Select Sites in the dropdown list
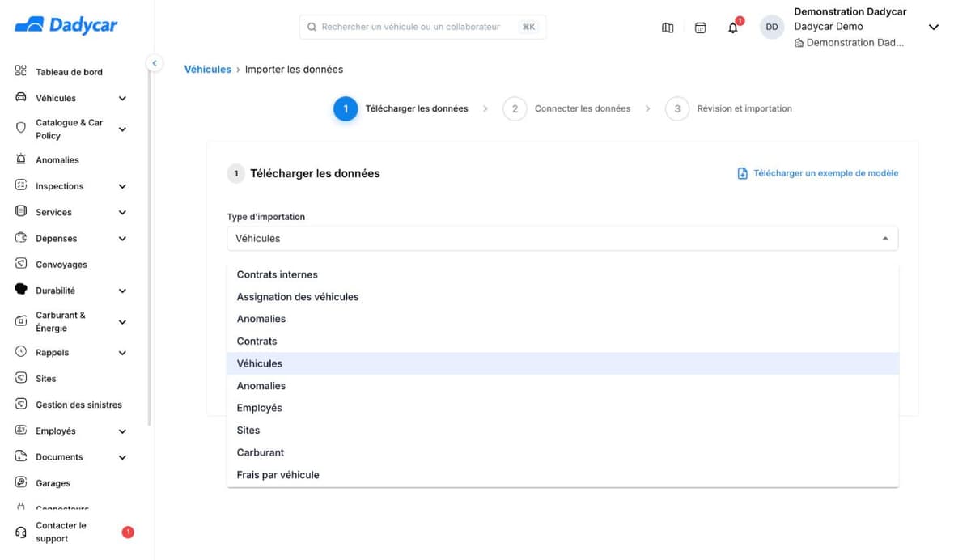The image size is (971, 560). [x=562, y=431]
